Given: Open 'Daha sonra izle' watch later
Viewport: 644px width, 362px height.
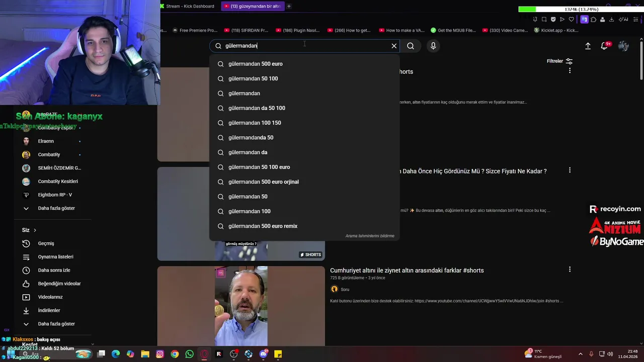Looking at the screenshot, I should tap(53, 270).
